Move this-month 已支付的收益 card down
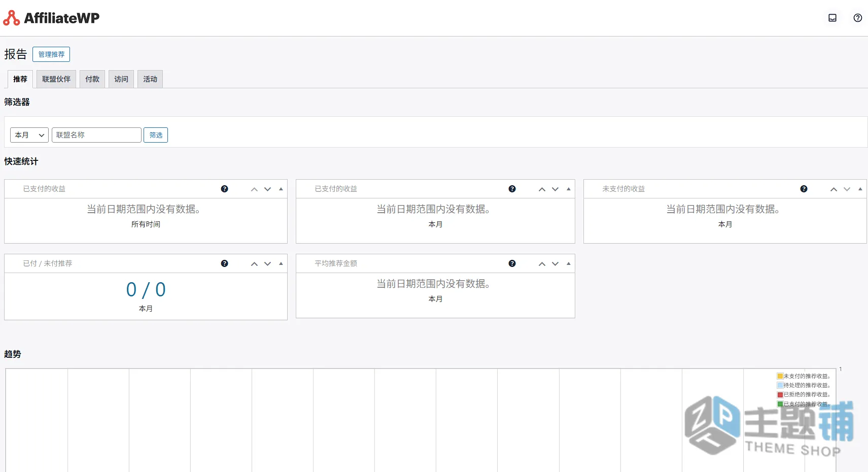Image resolution: width=868 pixels, height=472 pixels. pyautogui.click(x=555, y=189)
